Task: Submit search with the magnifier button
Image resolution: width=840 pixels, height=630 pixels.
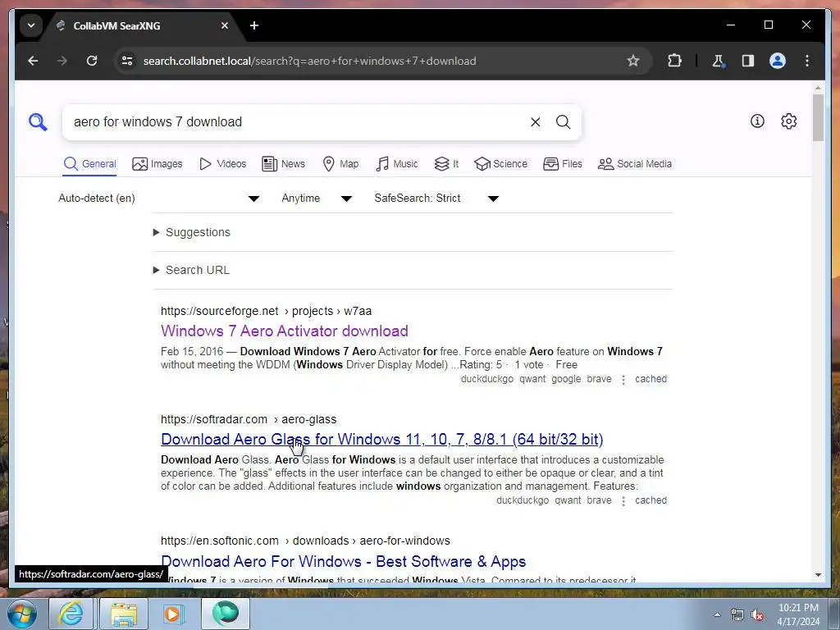Action: point(563,121)
